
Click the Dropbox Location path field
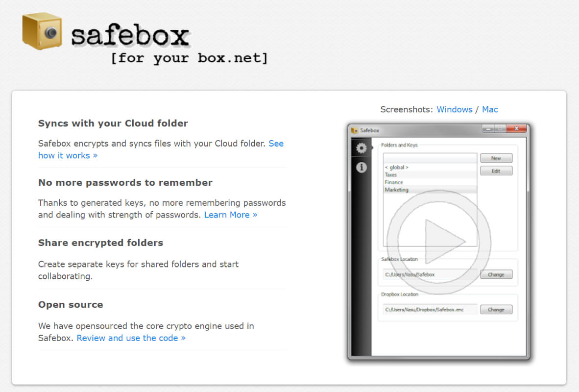click(x=430, y=310)
